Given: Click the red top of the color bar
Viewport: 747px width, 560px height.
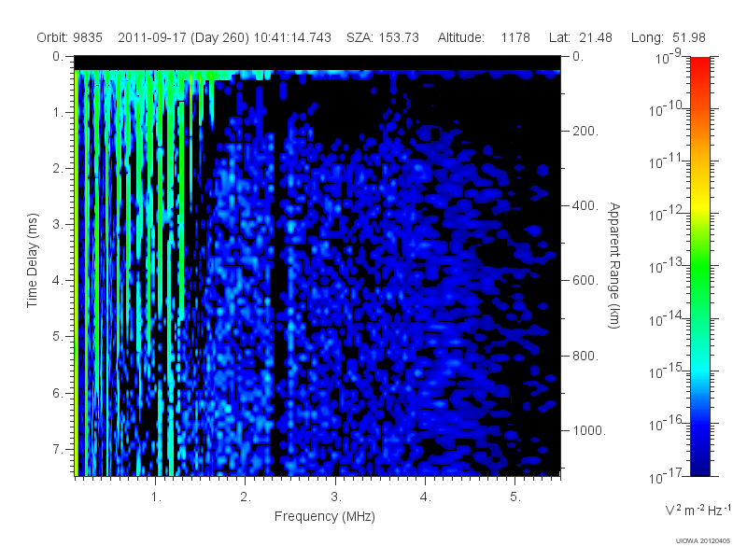Looking at the screenshot, I should tap(700, 64).
